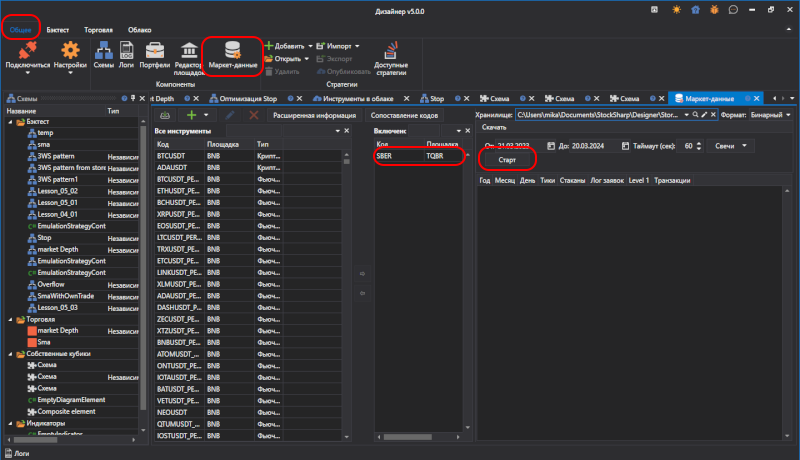The height and width of the screenshot is (460, 800).
Task: Open Доступные стратегии icon
Action: coord(391,51)
